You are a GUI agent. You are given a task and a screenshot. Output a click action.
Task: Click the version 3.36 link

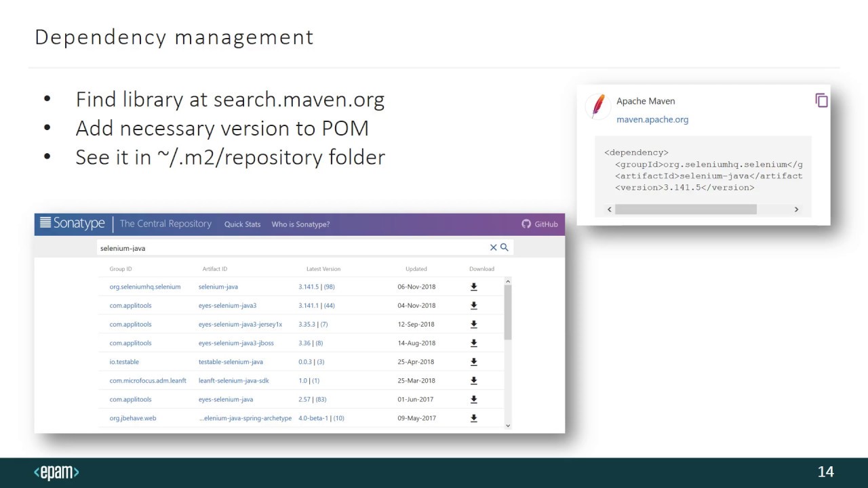pos(304,343)
